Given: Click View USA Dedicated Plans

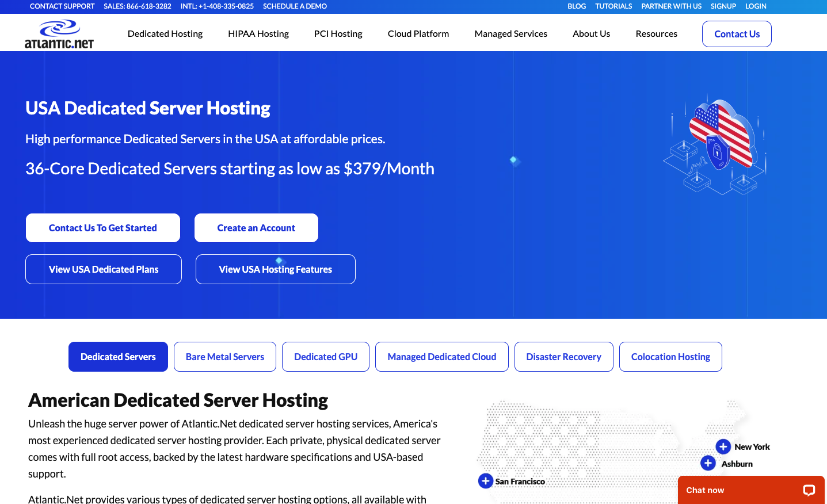Looking at the screenshot, I should (x=103, y=269).
